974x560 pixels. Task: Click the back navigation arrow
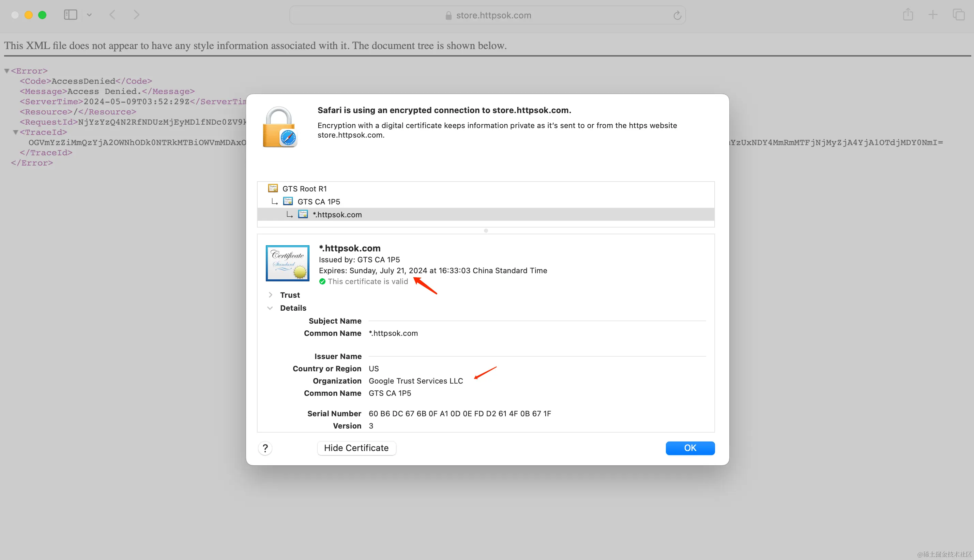pyautogui.click(x=112, y=15)
